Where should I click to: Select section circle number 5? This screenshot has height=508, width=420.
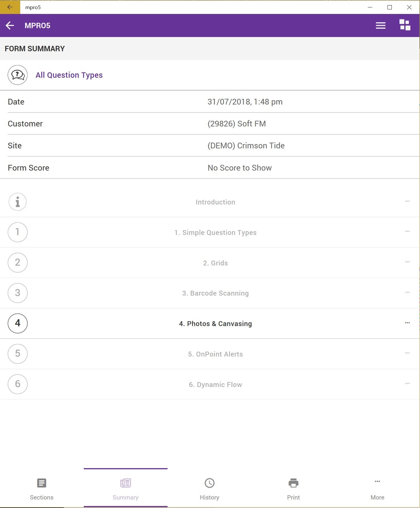[x=18, y=354]
